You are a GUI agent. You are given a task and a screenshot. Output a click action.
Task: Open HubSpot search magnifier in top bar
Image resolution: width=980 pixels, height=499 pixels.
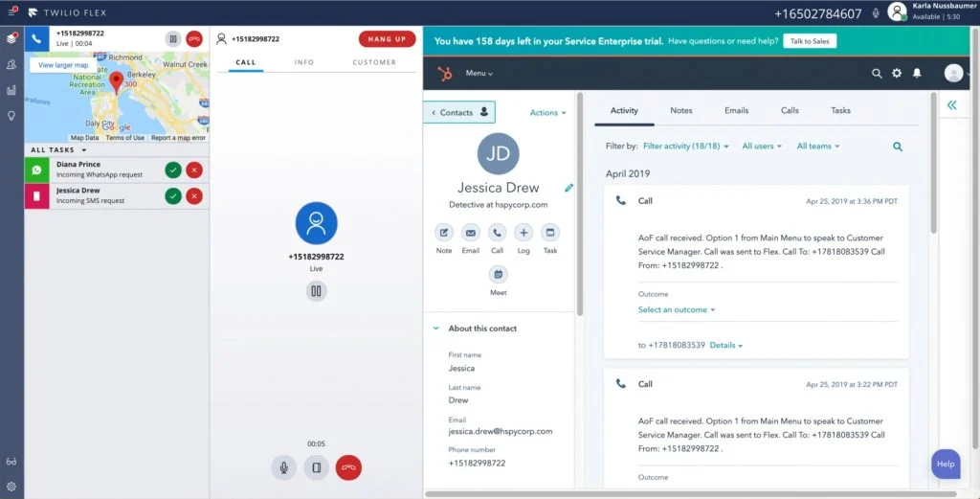(877, 74)
